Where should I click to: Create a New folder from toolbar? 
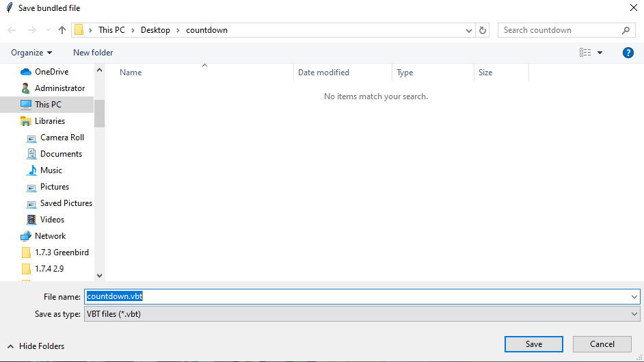point(93,53)
